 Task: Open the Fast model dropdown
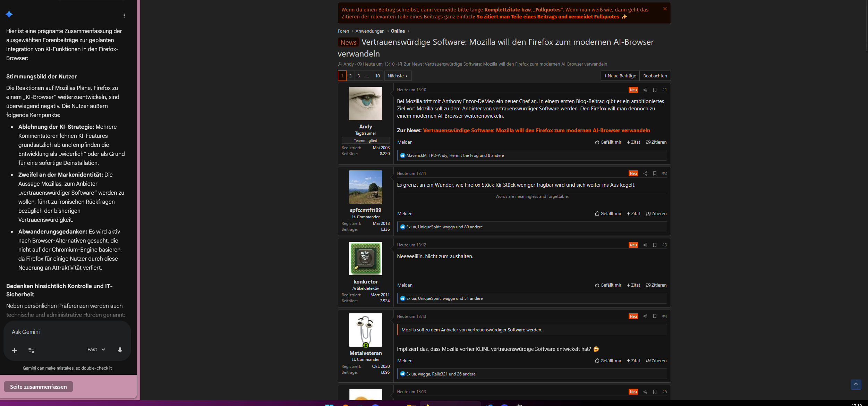(96, 350)
